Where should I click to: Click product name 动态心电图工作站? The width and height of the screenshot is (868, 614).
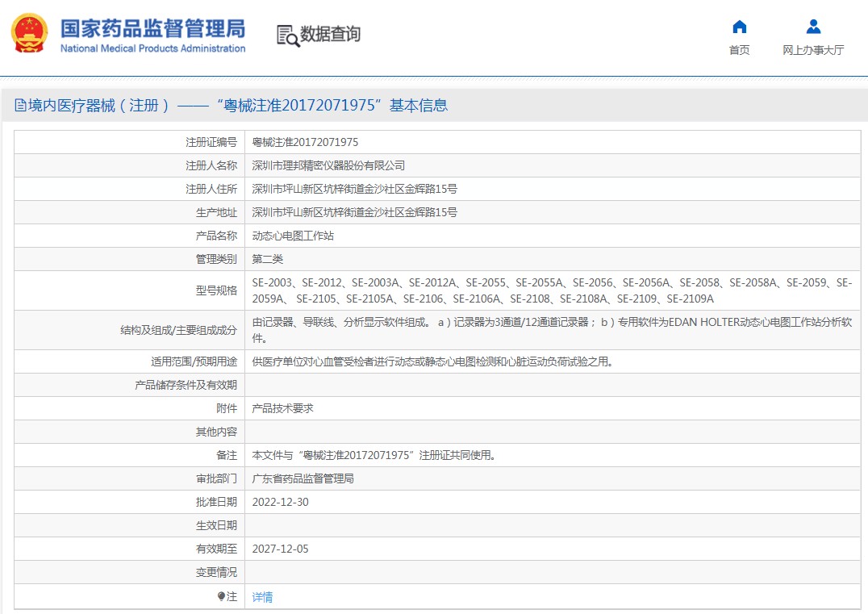293,236
